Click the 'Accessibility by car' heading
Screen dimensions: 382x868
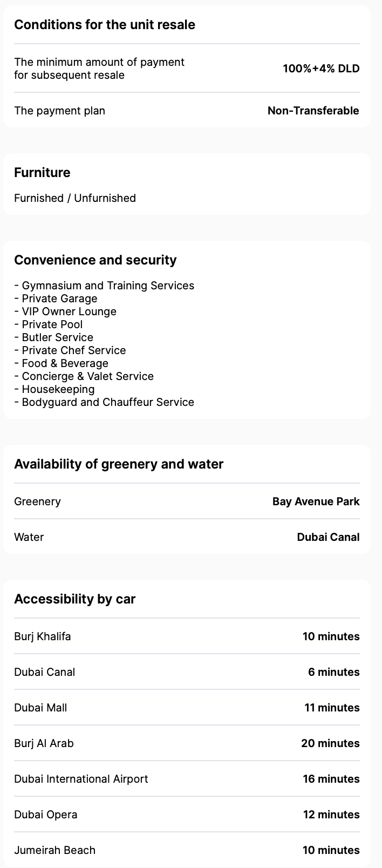point(75,599)
